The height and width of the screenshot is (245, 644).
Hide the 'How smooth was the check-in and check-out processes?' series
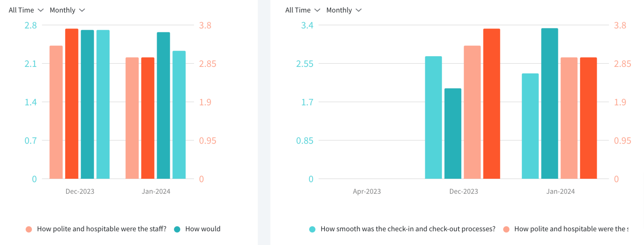pos(408,229)
